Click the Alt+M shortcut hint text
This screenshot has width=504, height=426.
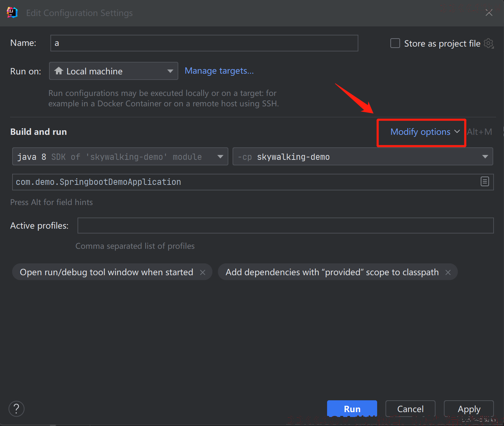[x=480, y=132]
